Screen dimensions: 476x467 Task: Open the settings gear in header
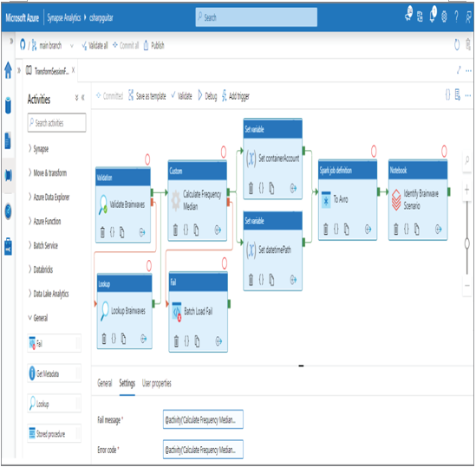444,16
